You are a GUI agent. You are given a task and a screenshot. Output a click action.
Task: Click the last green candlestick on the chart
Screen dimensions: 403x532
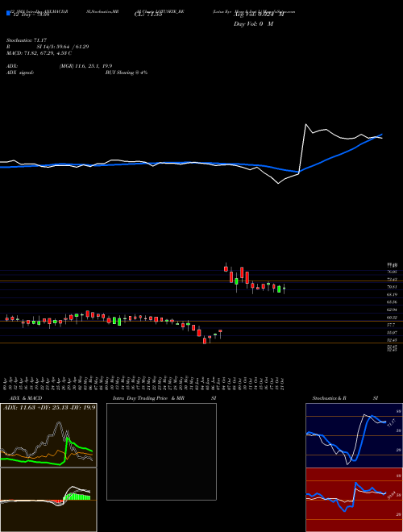click(285, 289)
